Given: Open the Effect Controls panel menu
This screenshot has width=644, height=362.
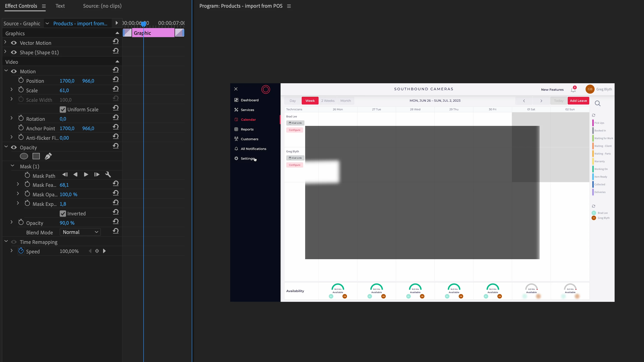Looking at the screenshot, I should click(x=44, y=6).
